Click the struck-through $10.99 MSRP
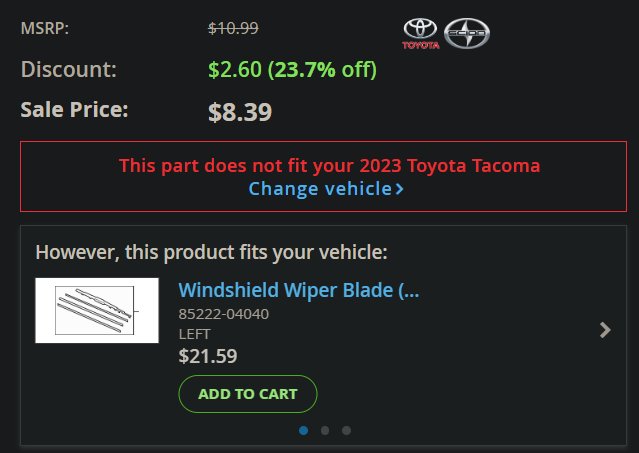 coord(233,29)
